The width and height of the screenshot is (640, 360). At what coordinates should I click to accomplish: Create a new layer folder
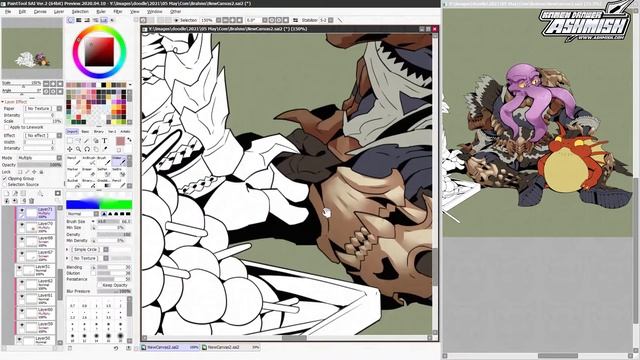point(23,193)
